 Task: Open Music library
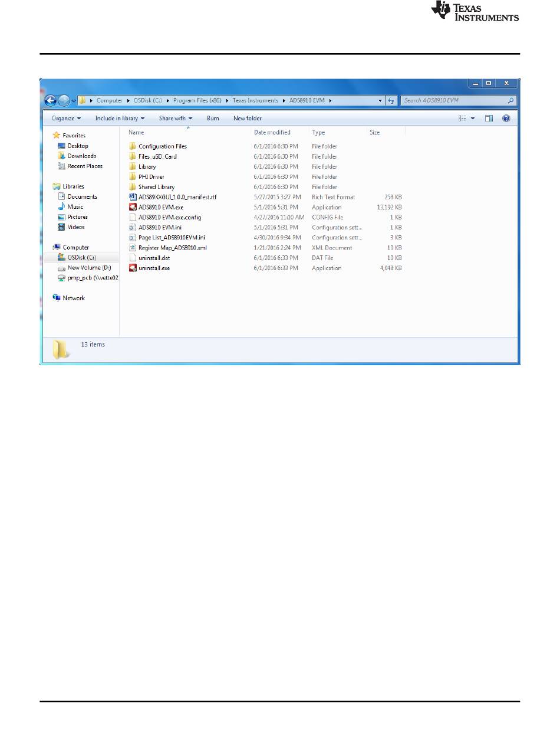75,206
